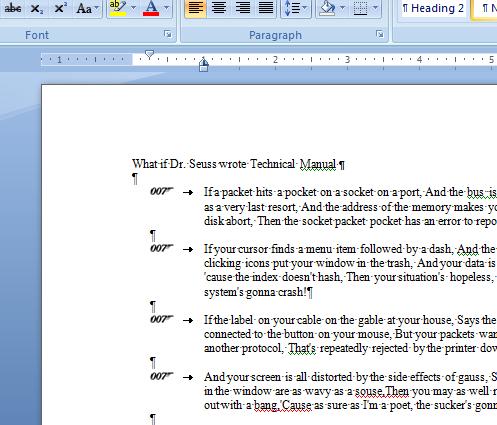Click the title 'What if Dr. Seuss wrote Technical Manual'
497x425 pixels.
point(234,164)
